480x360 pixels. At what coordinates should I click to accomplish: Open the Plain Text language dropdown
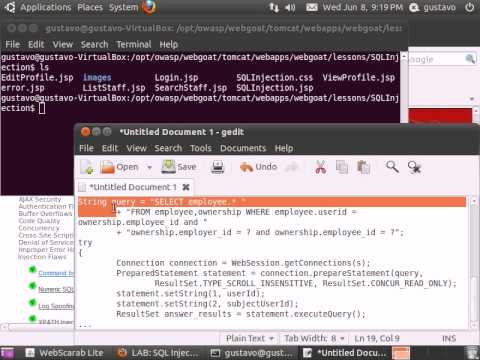[x=250, y=338]
